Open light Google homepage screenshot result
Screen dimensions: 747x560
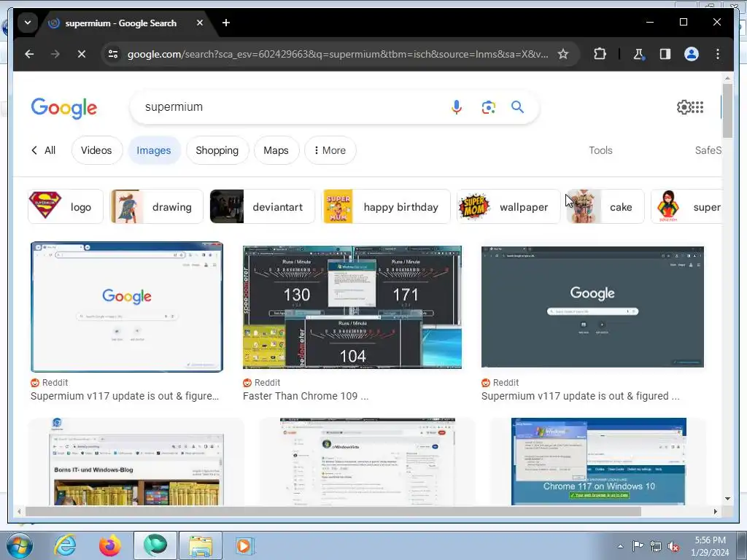point(127,307)
